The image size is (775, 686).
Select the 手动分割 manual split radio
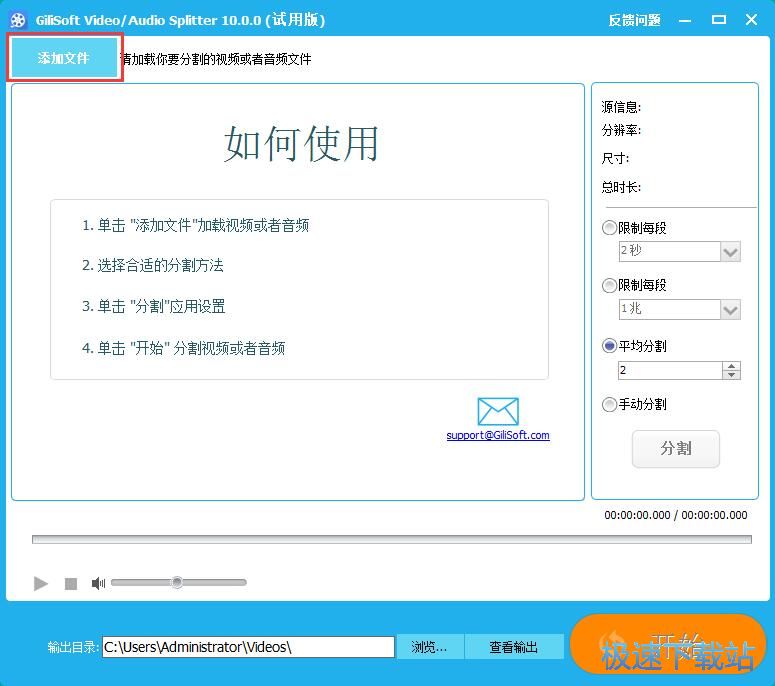pos(609,404)
